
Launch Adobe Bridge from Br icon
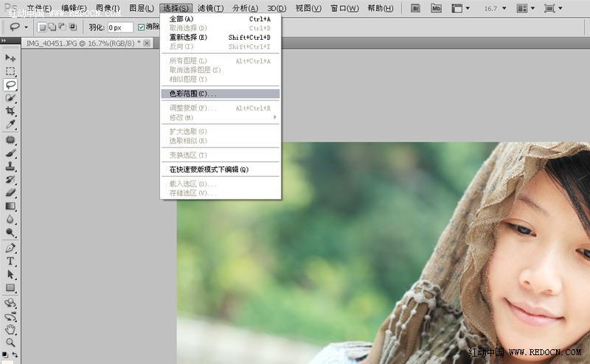click(x=416, y=8)
